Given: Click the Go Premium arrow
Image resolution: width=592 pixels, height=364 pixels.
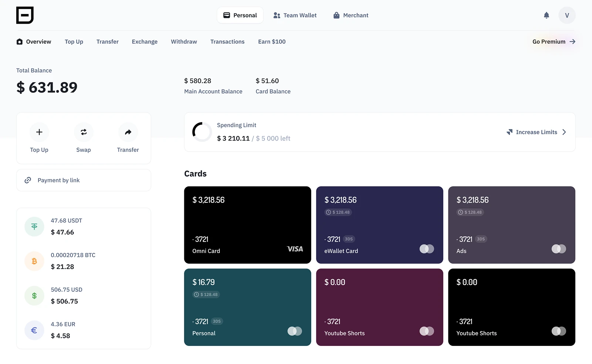Looking at the screenshot, I should pos(572,41).
